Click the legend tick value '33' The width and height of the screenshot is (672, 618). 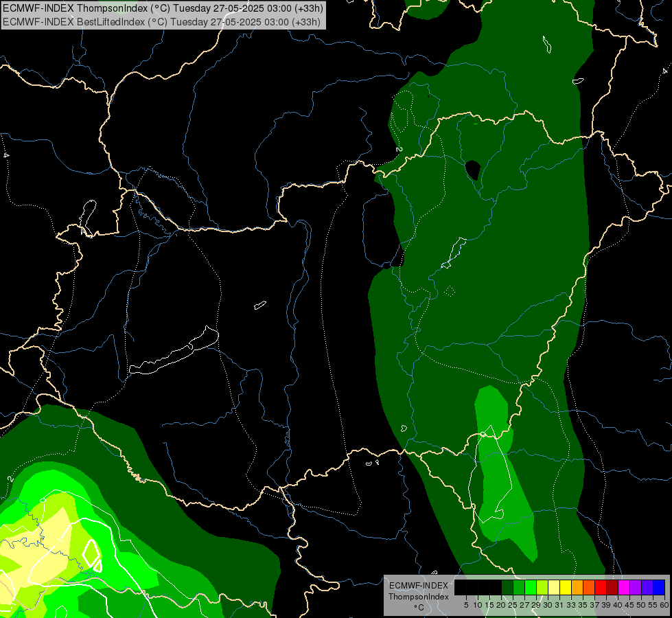click(571, 605)
